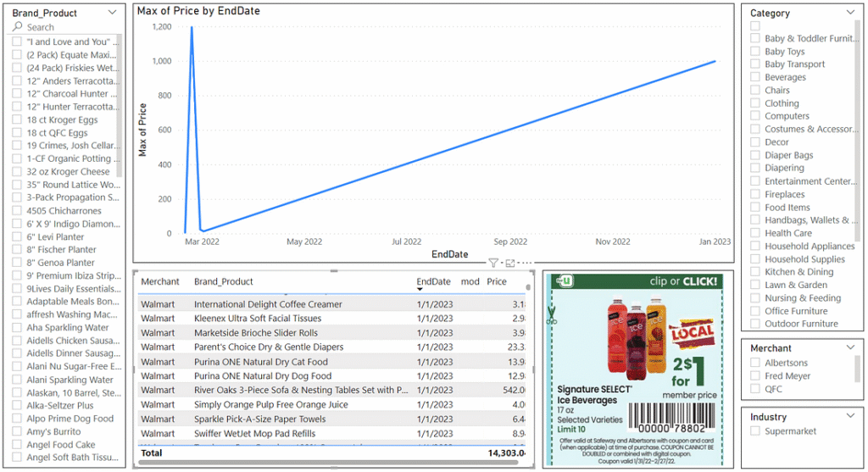Check the 18 ct Kroger Eggs box
The height and width of the screenshot is (472, 868).
pyautogui.click(x=17, y=119)
